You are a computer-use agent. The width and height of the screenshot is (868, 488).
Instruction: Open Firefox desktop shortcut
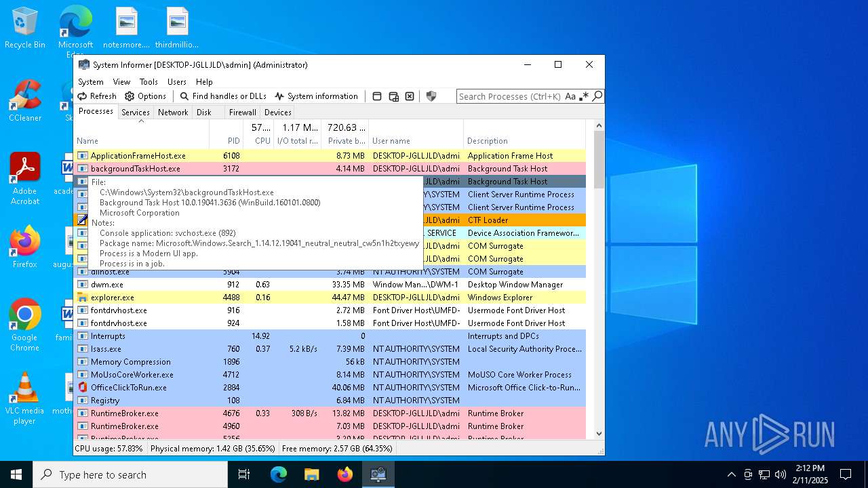tap(25, 247)
